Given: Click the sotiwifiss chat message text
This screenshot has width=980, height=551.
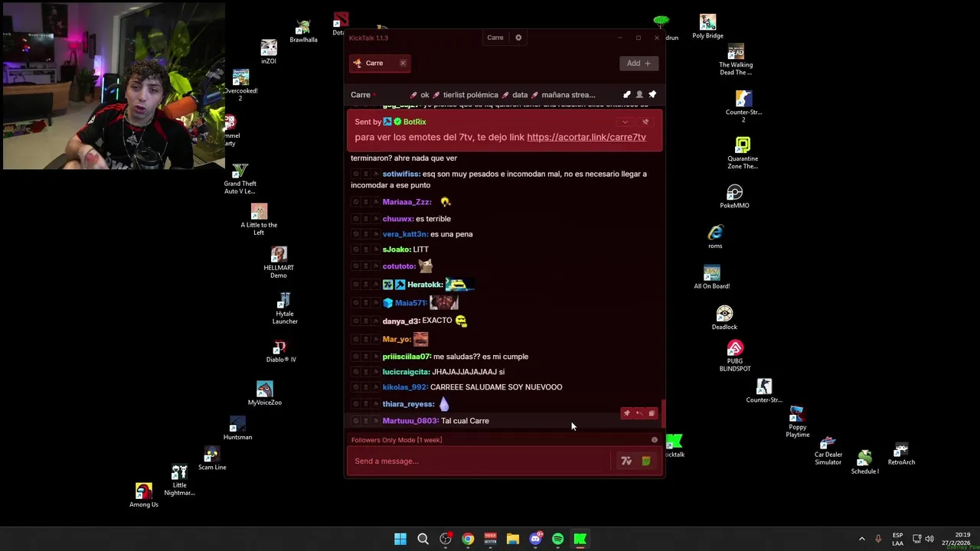Looking at the screenshot, I should pos(498,179).
